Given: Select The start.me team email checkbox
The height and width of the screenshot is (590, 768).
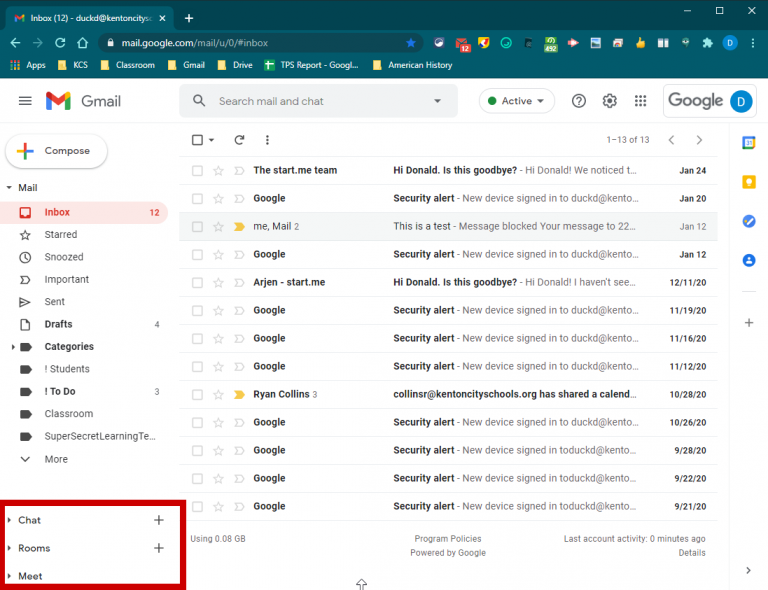Looking at the screenshot, I should [197, 170].
